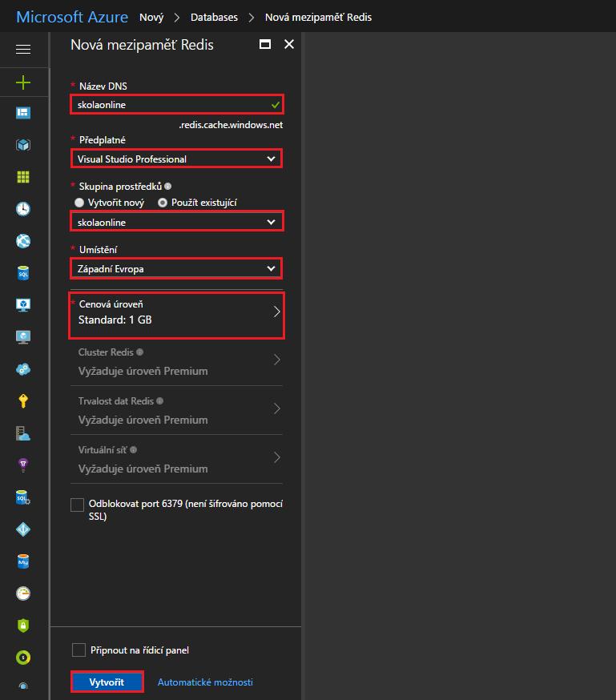
Task: Click Nová mezipaměť Redis breadcrumb item
Action: pyautogui.click(x=318, y=18)
